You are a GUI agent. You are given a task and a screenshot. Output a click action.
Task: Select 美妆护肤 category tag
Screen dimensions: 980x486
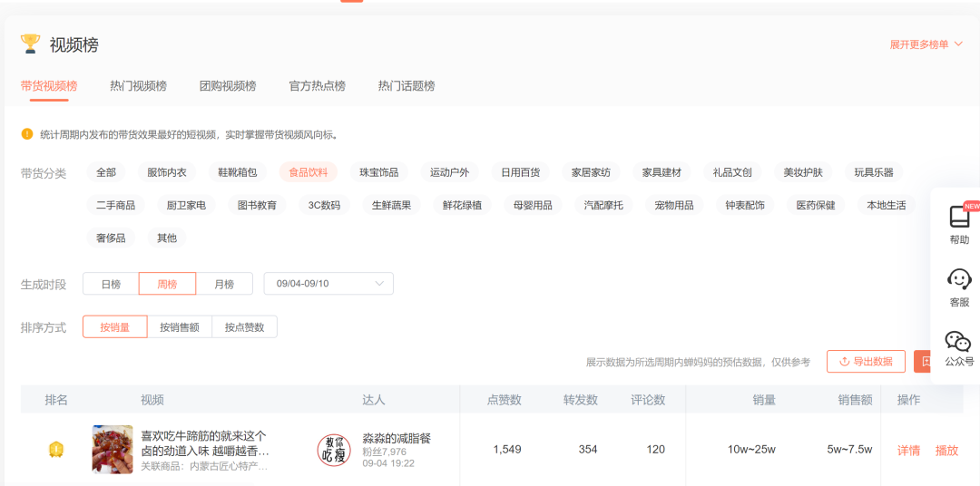(x=803, y=172)
